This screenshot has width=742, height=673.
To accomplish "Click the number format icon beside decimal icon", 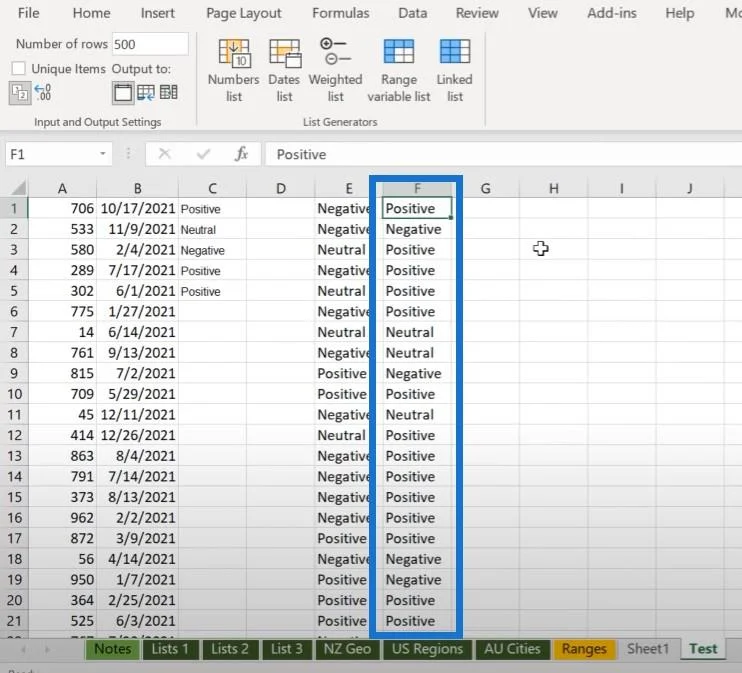I will coord(20,93).
